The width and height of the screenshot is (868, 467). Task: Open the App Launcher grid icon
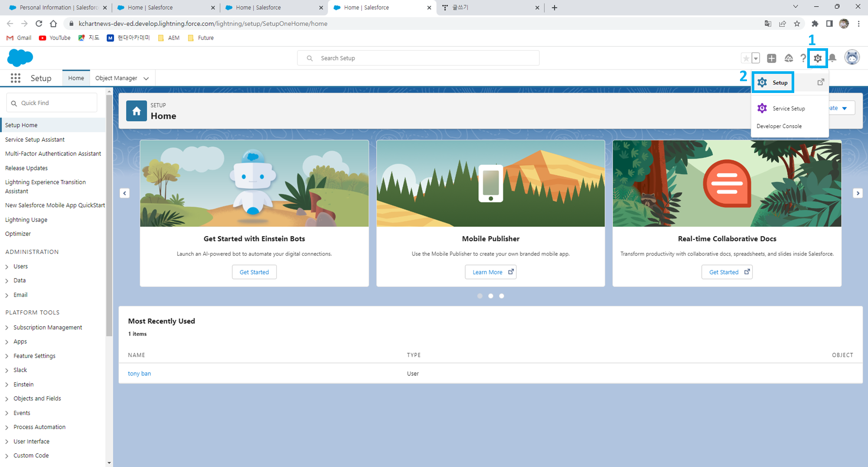click(x=16, y=78)
